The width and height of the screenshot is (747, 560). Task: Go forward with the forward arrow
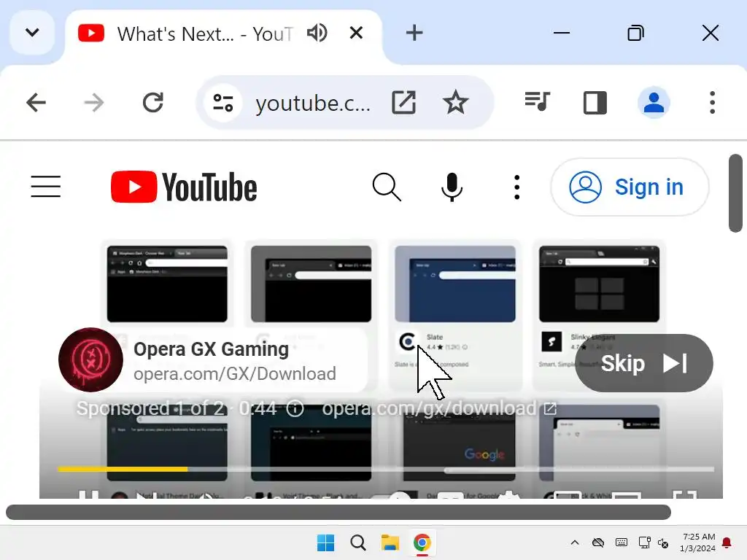click(x=94, y=102)
